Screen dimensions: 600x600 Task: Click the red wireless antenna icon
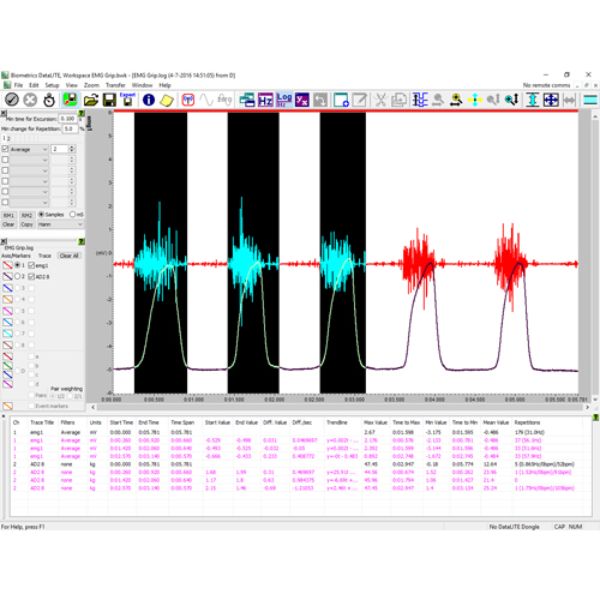pos(188,100)
